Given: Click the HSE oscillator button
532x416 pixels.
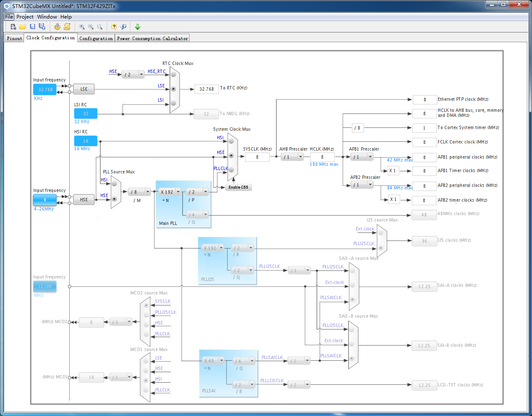Looking at the screenshot, I should click(84, 200).
